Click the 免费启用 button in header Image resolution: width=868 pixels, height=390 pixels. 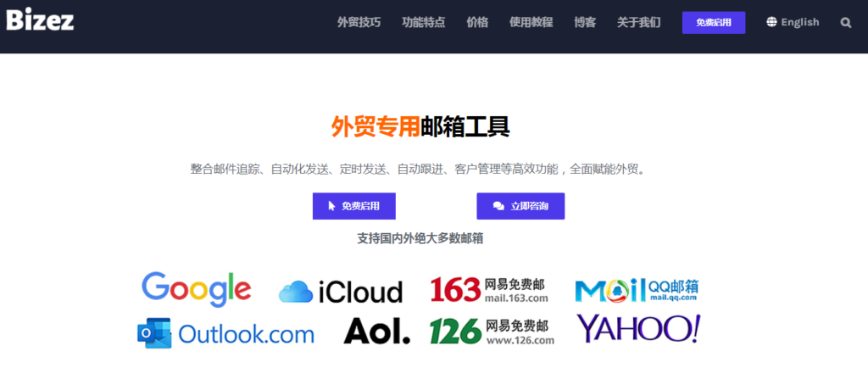714,23
